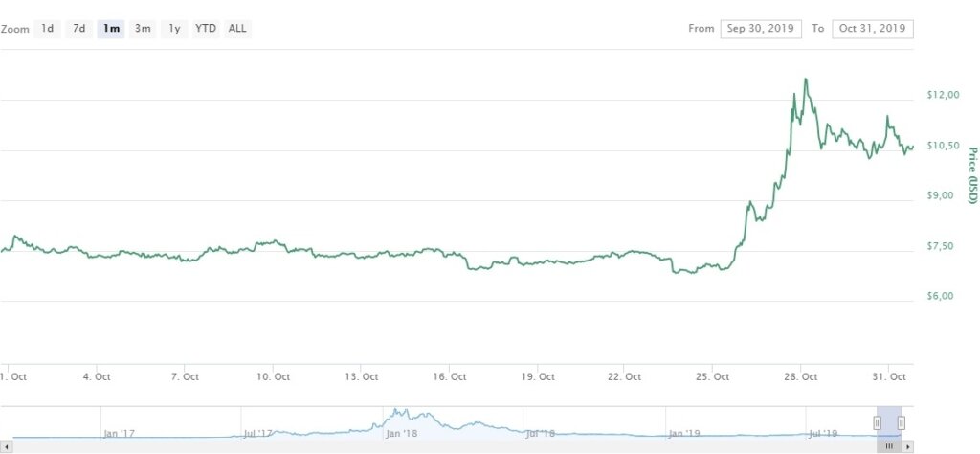The image size is (980, 454).
Task: Open the To date field Oct 31, 2019
Action: point(873,29)
